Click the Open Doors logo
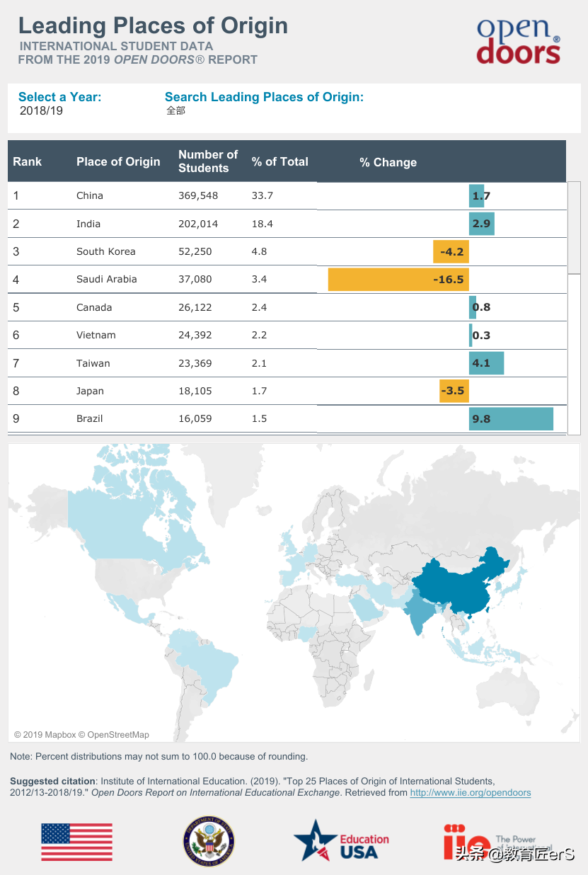Screen dimensions: 588x875 519,41
